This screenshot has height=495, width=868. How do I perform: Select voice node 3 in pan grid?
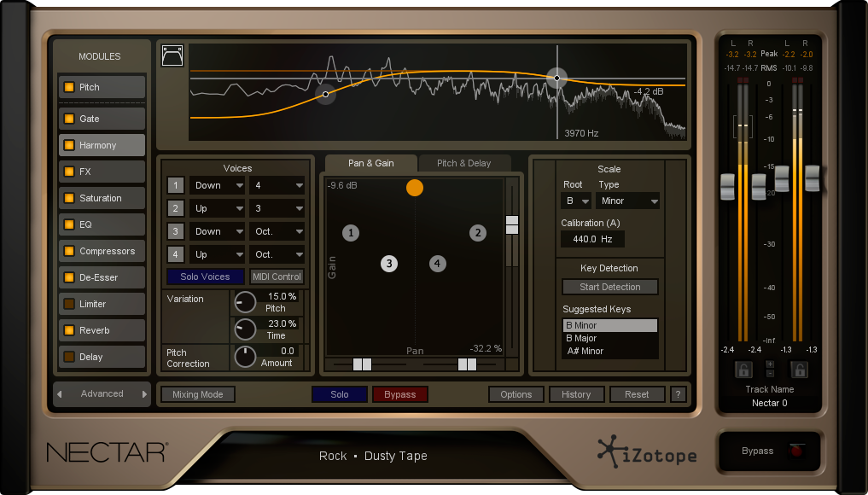(389, 264)
